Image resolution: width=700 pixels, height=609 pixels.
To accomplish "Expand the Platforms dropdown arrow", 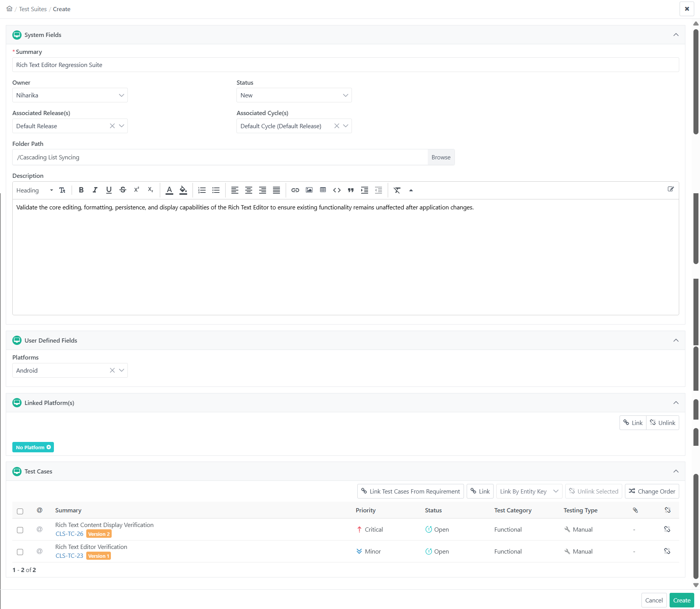I will click(122, 370).
